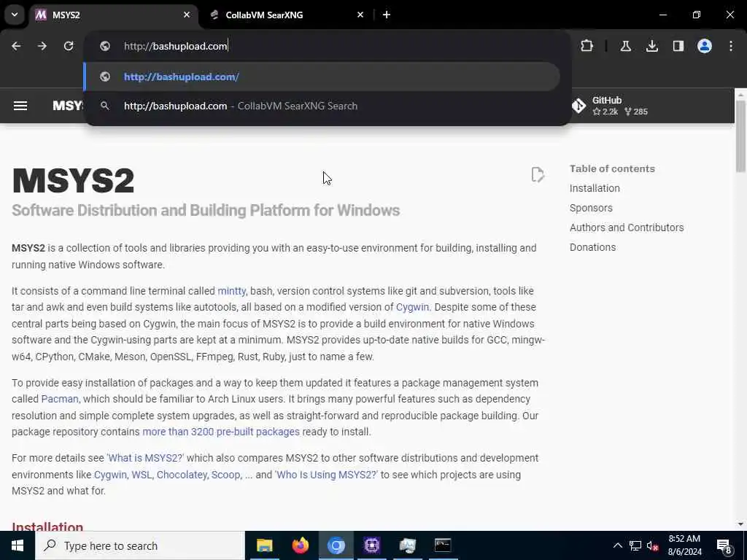This screenshot has height=560, width=747.
Task: Open 'Who Is Using MSYS2?' link
Action: point(326,475)
